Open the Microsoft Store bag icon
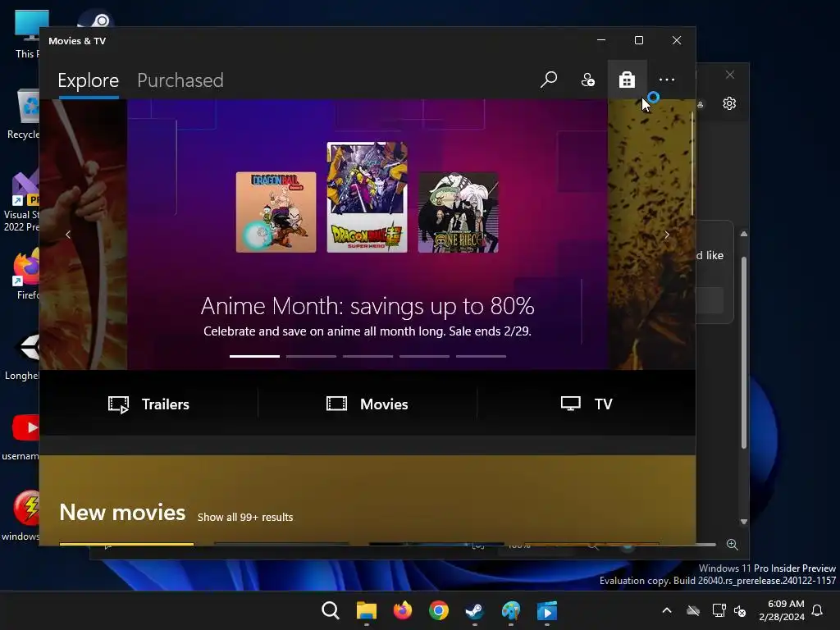Screen dimensions: 840x630 click(627, 80)
